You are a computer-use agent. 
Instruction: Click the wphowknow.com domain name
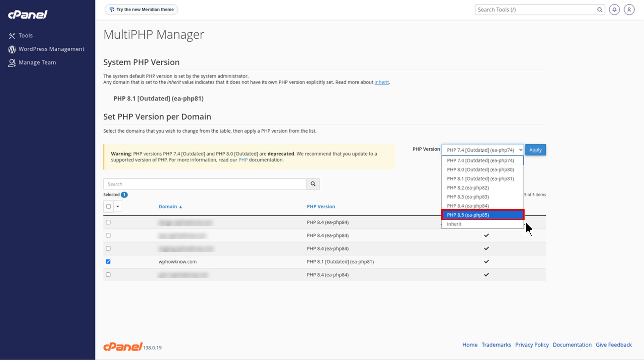[x=177, y=262]
